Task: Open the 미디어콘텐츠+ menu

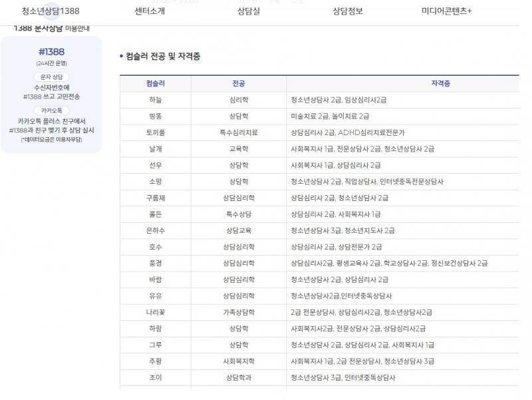Action: click(x=446, y=11)
